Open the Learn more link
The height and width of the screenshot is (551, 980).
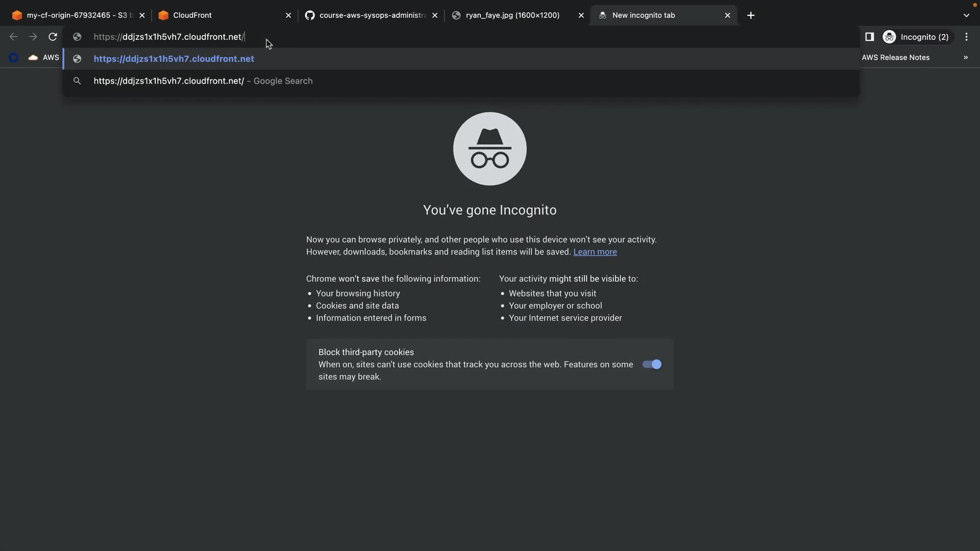(x=595, y=252)
